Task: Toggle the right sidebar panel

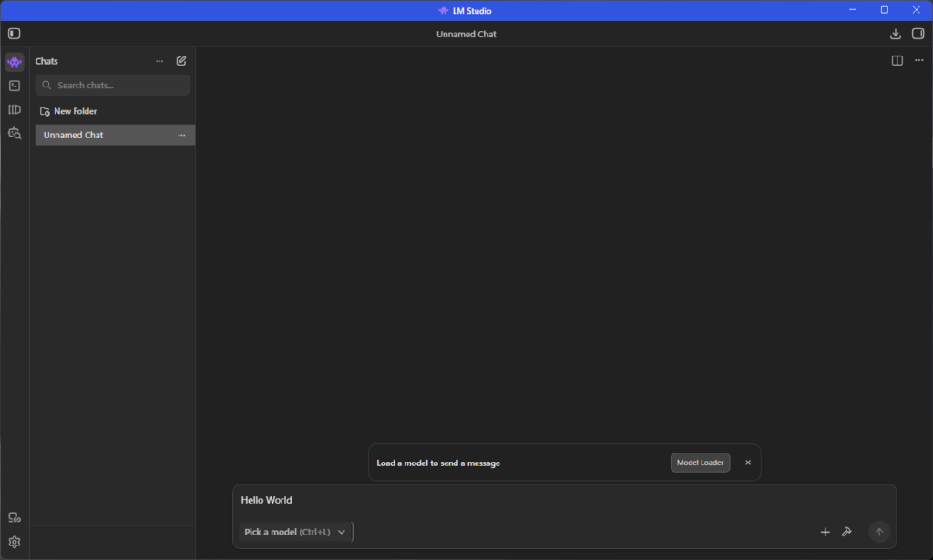Action: (x=918, y=34)
